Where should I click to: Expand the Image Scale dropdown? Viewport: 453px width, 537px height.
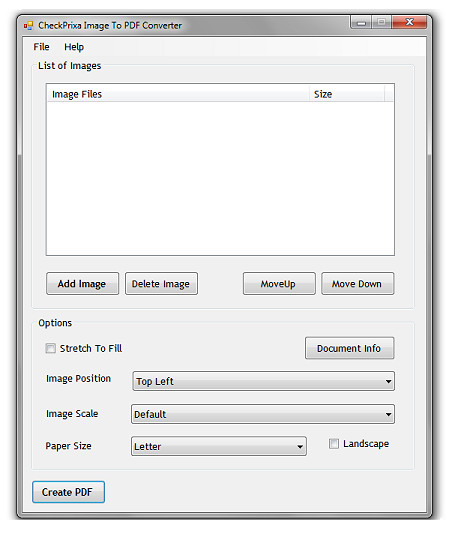coord(263,414)
